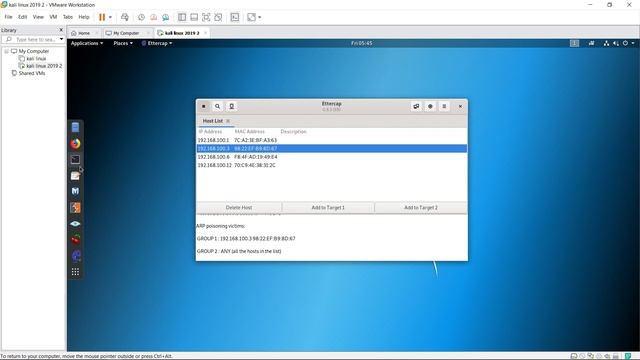Screen dimensions: 640x360
Task: Open the purple Ettercap icon in dock
Action: pos(76,256)
